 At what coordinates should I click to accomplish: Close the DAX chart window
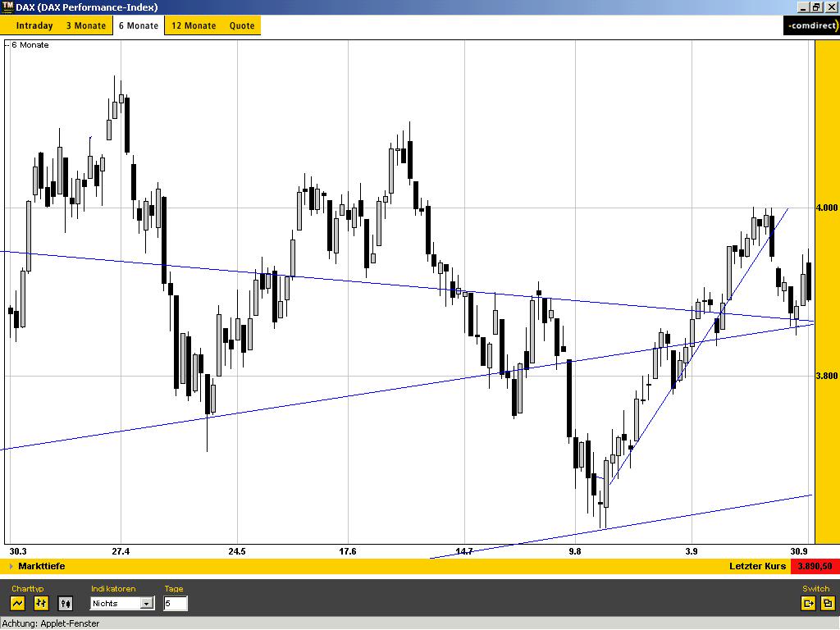(x=831, y=7)
